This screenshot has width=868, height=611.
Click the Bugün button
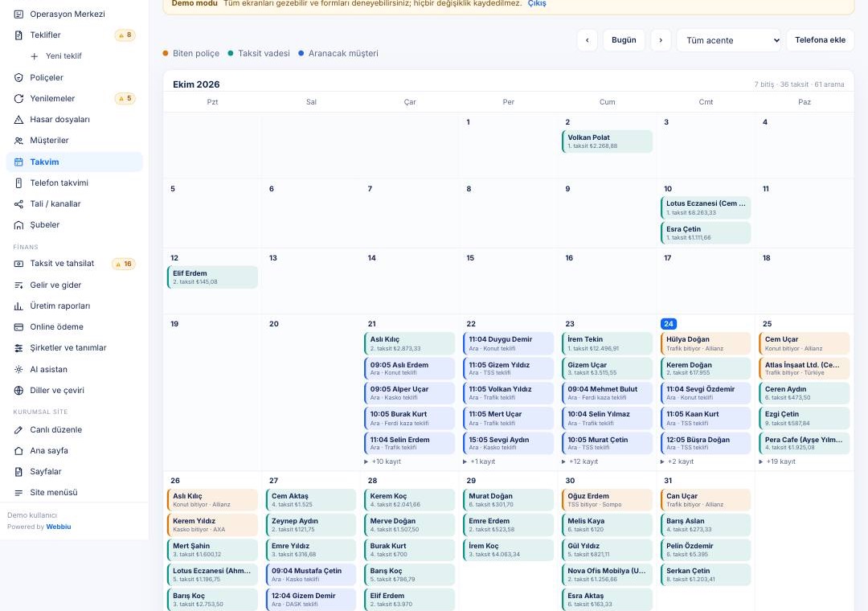click(x=624, y=40)
